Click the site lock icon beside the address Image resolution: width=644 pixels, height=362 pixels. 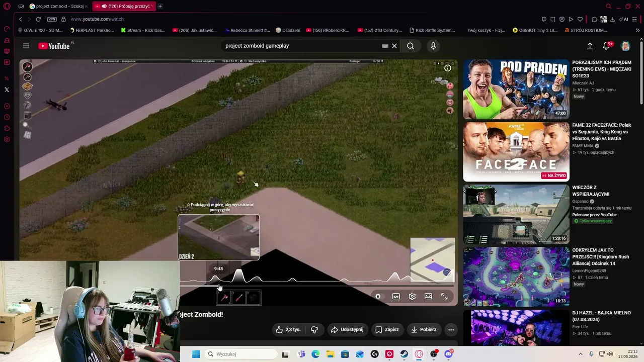tap(63, 19)
